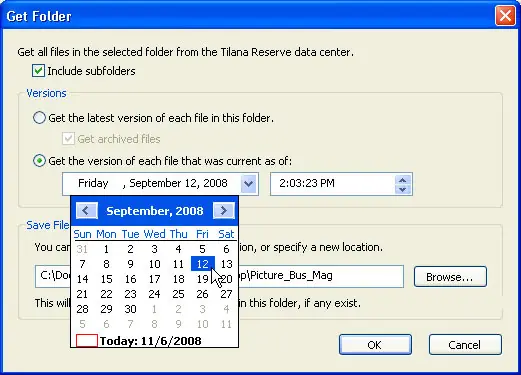Select September 18 in calendar
Viewport: 521px width, 375px height.
tap(178, 279)
